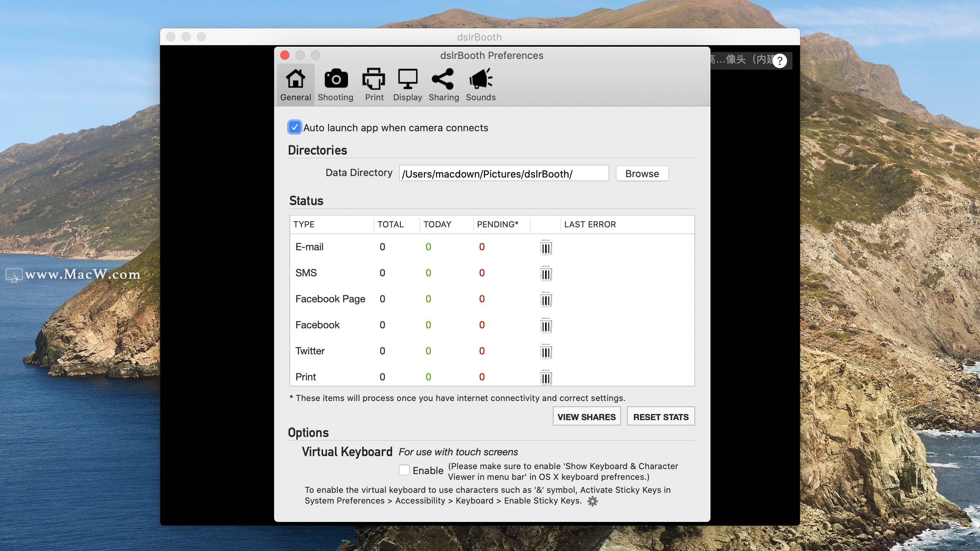Click trash icon in Print row
The width and height of the screenshot is (980, 551).
pyautogui.click(x=546, y=378)
